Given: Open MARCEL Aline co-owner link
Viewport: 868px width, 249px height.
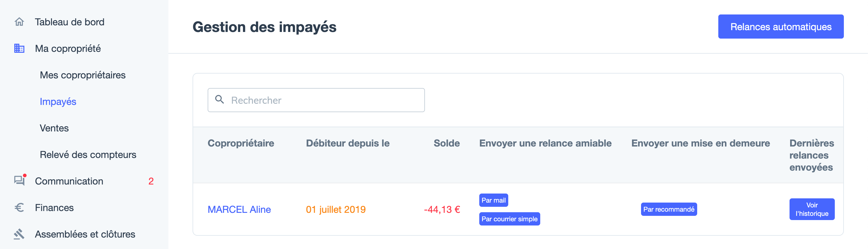Looking at the screenshot, I should [239, 209].
